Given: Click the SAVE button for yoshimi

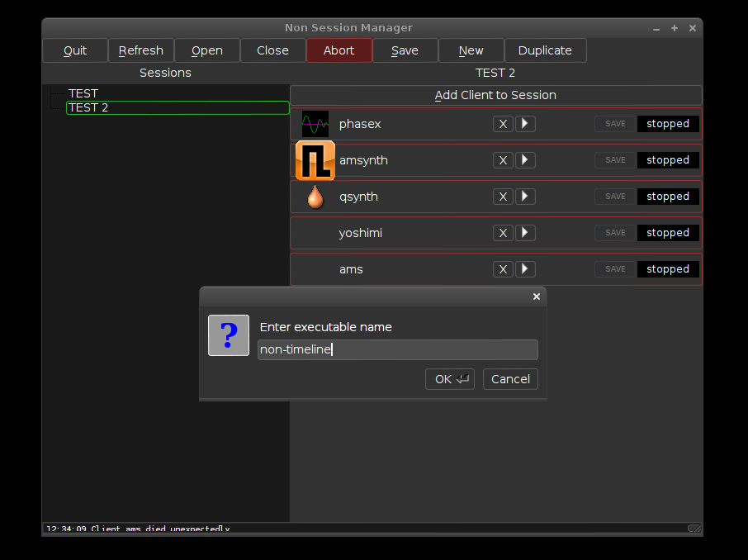Looking at the screenshot, I should pyautogui.click(x=615, y=233).
